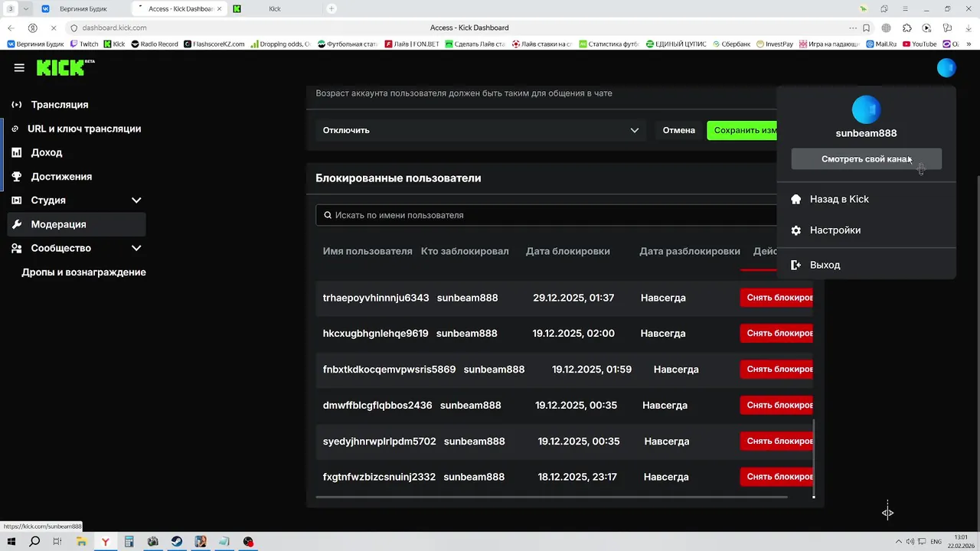This screenshot has width=980, height=551.
Task: Click the blocked users table vertical scrollbar
Action: coord(814,457)
